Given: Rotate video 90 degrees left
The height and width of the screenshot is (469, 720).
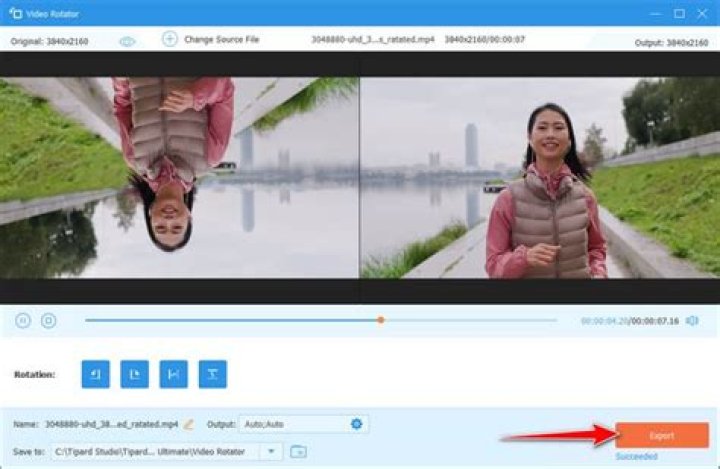Looking at the screenshot, I should point(96,374).
